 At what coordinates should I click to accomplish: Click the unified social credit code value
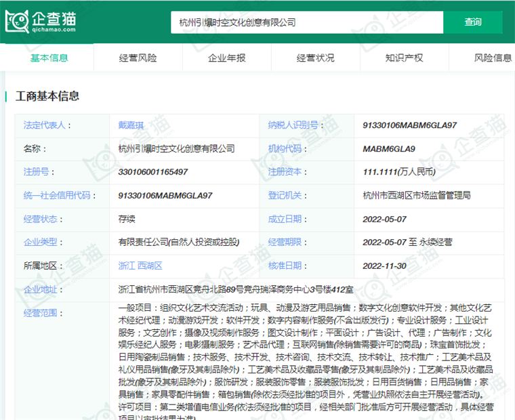165,195
